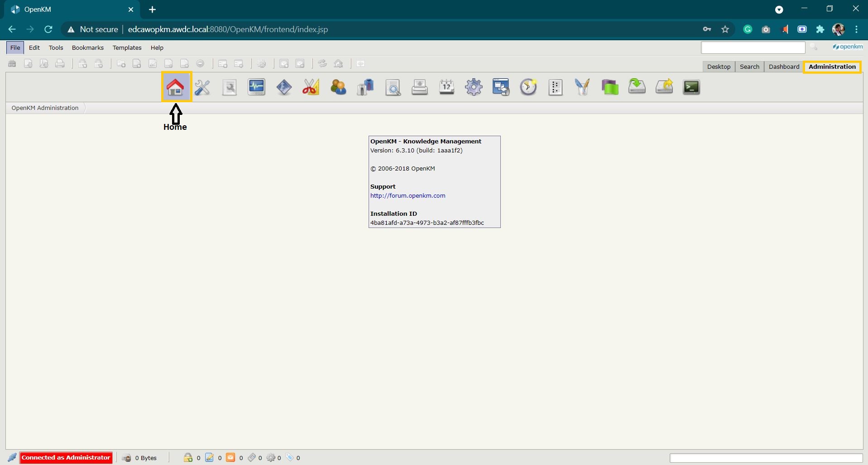This screenshot has width=868, height=465.
Task: Click the quick search input field
Action: coord(753,47)
